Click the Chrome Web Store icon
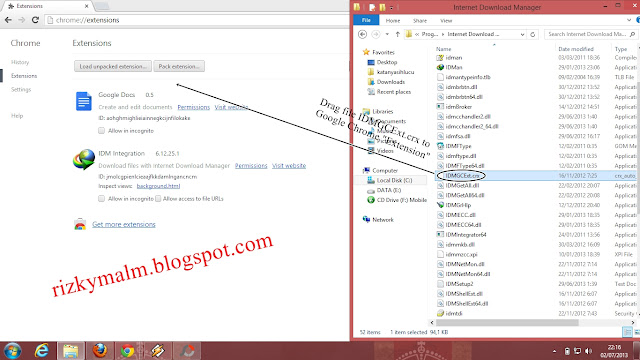 (x=80, y=224)
